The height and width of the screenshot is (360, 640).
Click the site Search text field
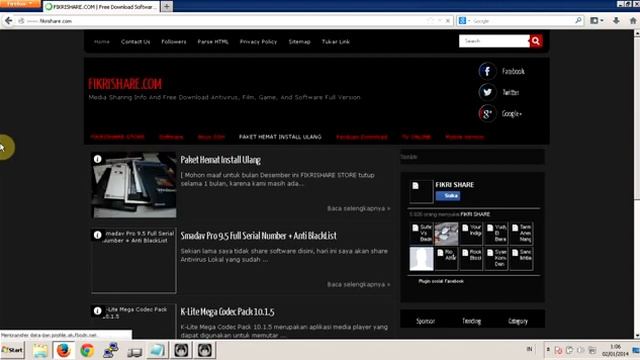(x=494, y=41)
